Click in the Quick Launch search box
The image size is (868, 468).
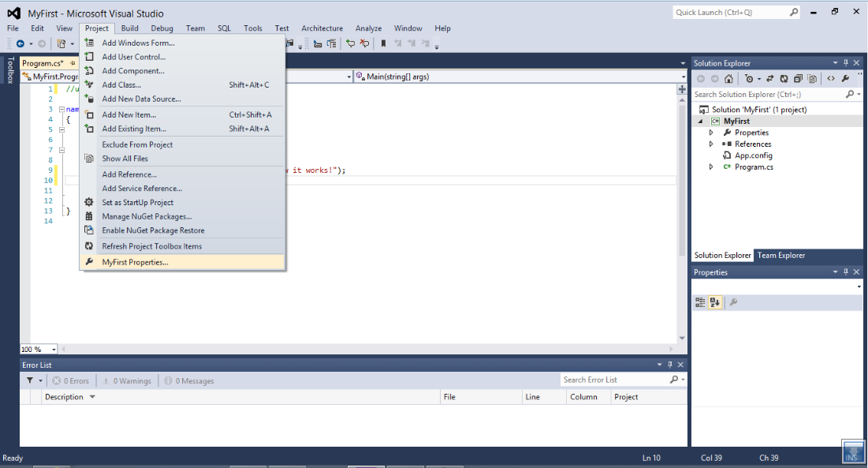tap(731, 12)
